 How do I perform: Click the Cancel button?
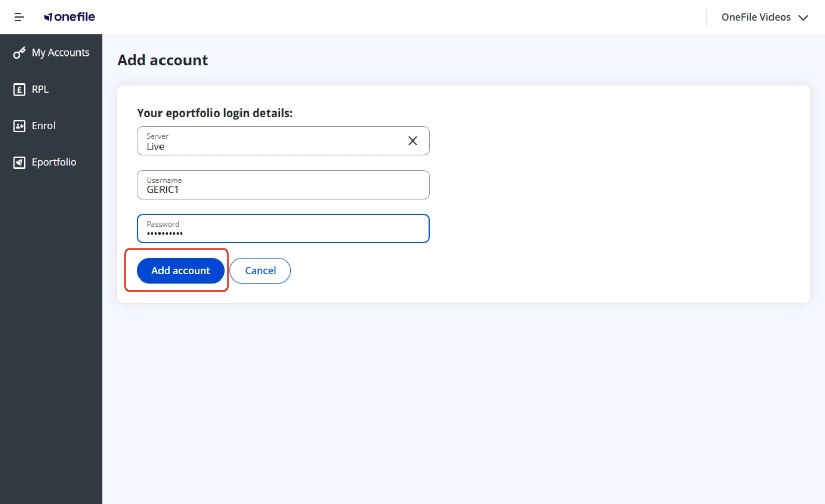260,271
